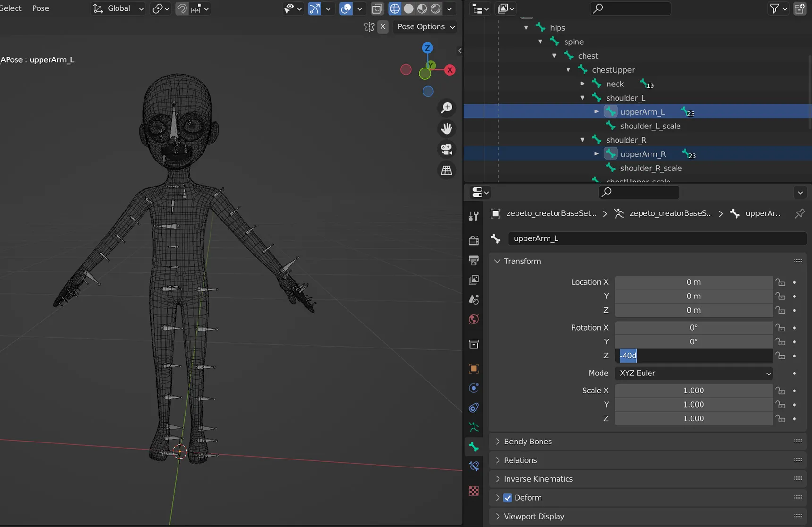
Task: Click the zoom viewport gizmo
Action: pyautogui.click(x=446, y=108)
